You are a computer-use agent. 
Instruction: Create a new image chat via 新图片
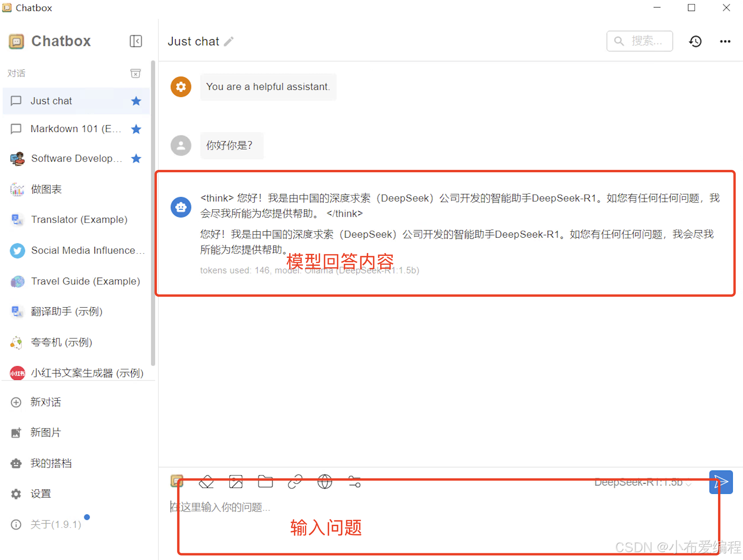pos(76,432)
